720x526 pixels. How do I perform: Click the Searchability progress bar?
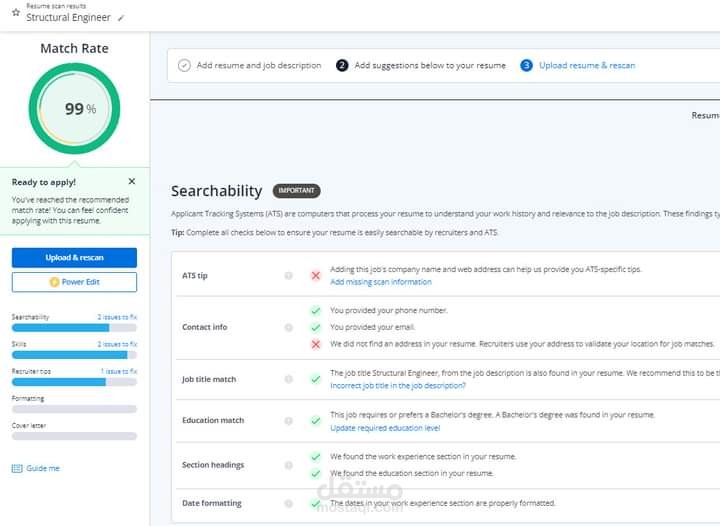(74, 328)
